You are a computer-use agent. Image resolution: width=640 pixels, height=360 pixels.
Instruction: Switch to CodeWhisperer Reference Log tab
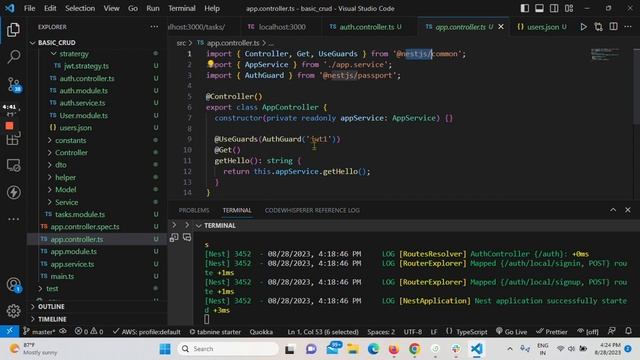coord(312,210)
